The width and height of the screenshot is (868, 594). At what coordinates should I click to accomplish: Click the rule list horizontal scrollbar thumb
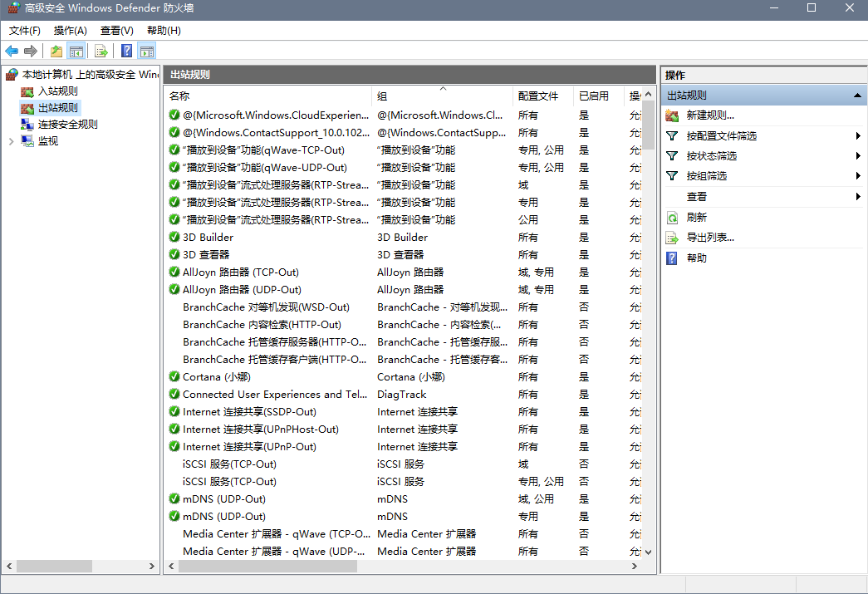pyautogui.click(x=268, y=567)
